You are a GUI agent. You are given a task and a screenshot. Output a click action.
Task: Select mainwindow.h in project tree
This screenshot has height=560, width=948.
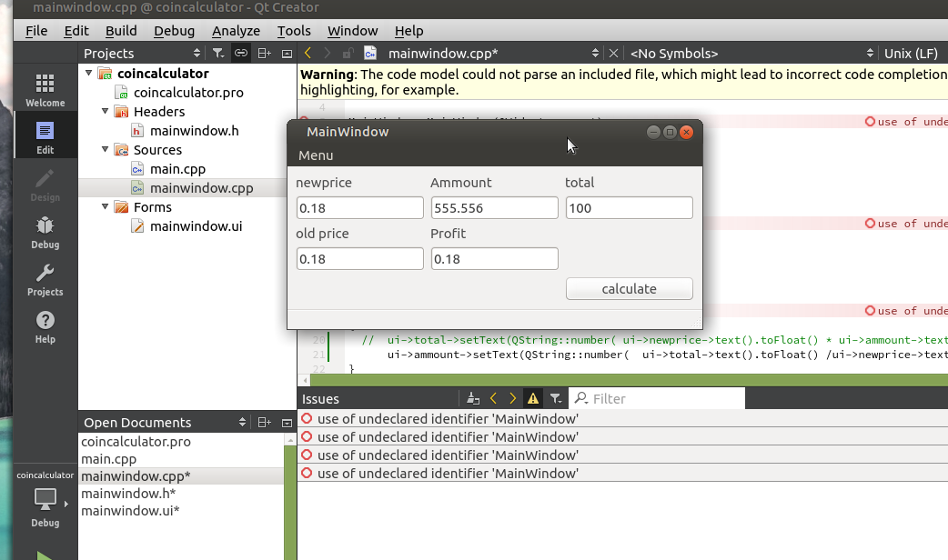tap(194, 131)
